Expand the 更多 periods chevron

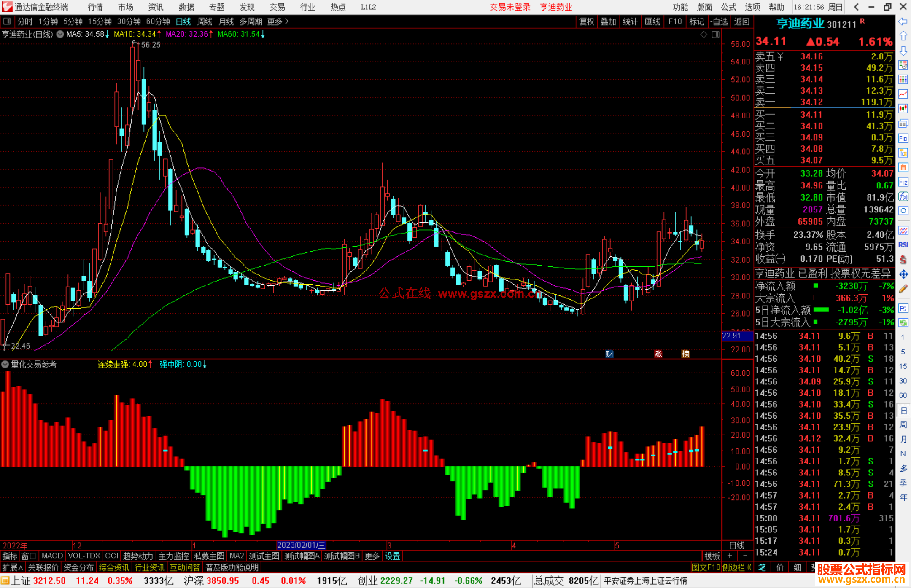(x=287, y=21)
